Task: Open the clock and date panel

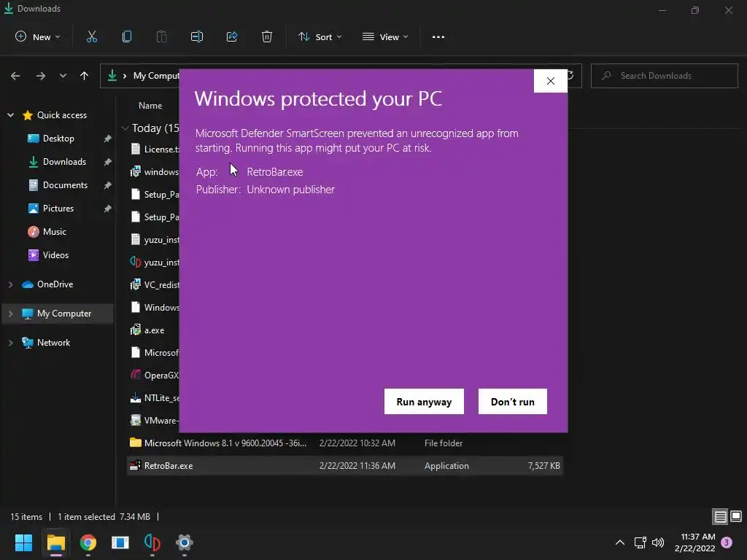Action: point(694,542)
